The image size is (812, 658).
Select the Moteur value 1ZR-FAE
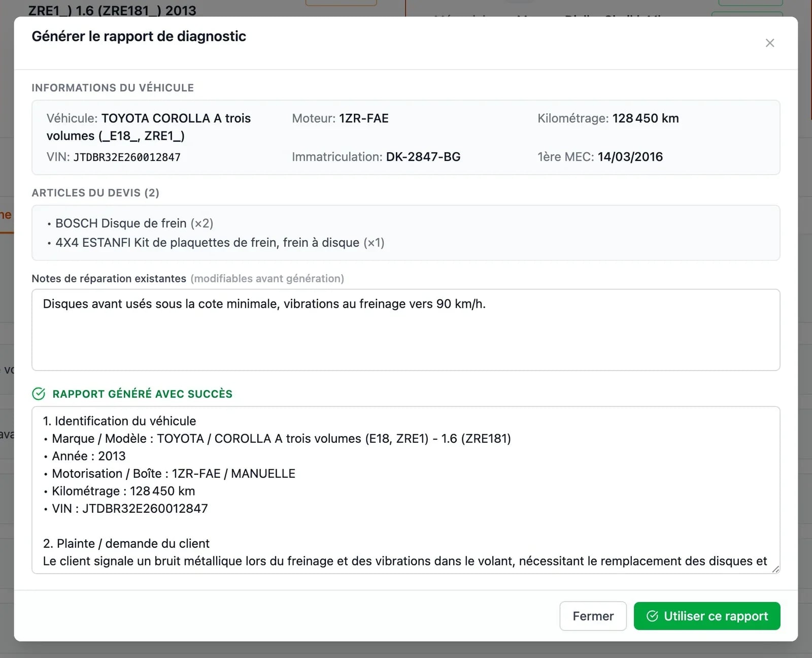click(363, 118)
